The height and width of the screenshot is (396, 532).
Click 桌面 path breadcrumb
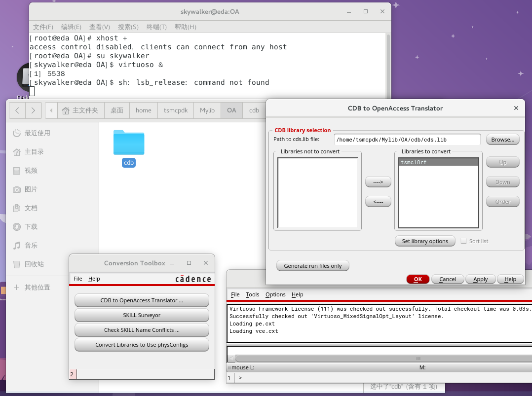(x=117, y=110)
